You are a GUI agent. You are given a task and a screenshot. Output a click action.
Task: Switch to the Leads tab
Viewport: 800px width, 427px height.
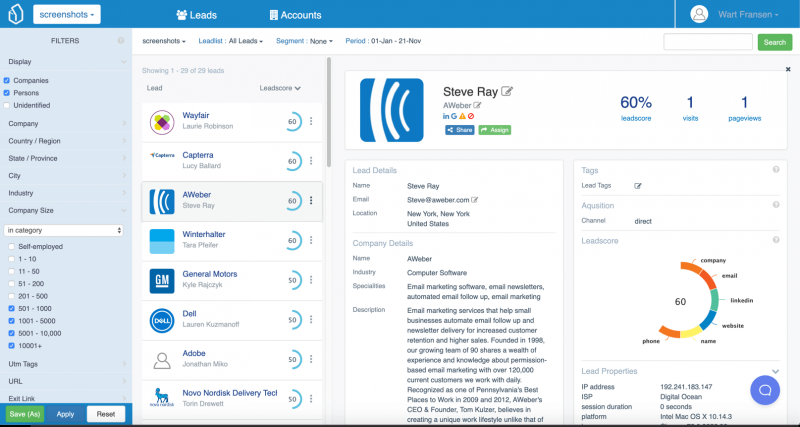tap(198, 15)
